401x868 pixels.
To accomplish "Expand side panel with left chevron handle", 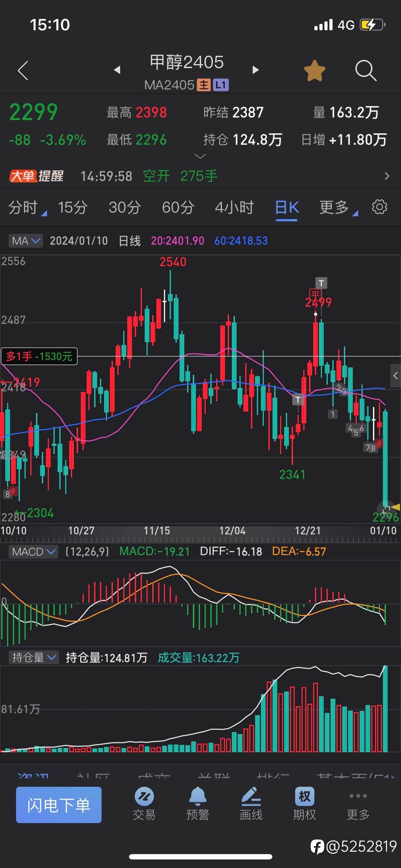I will (x=395, y=376).
